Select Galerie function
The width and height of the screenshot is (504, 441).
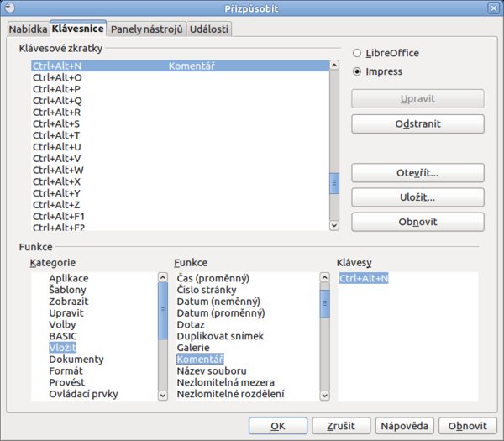tap(193, 348)
